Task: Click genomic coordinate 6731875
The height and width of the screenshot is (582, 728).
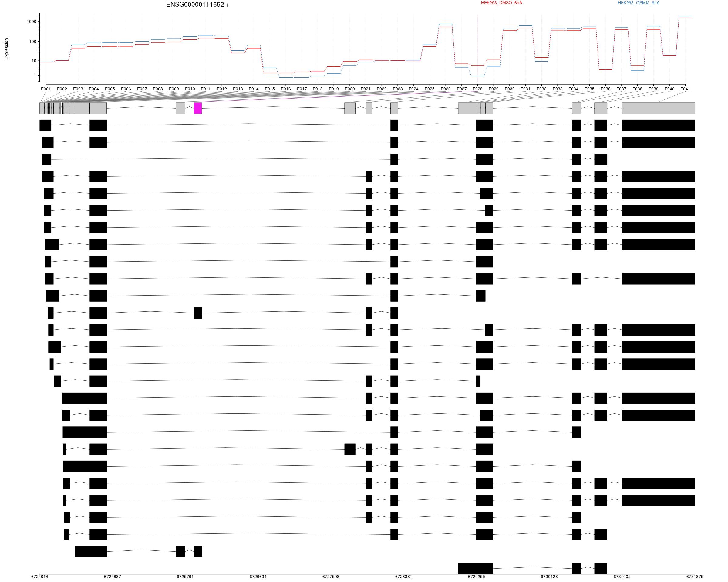Action: [695, 577]
